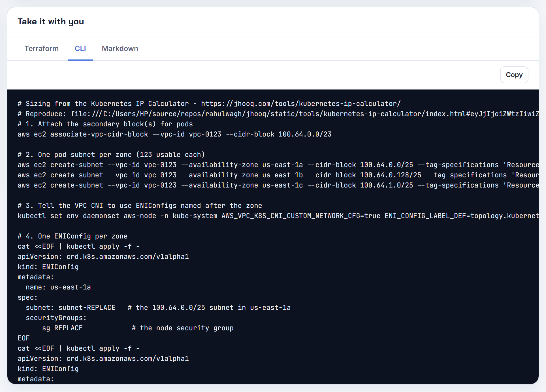Viewport: 546px width, 392px height.
Task: Click the '# 4. One ENIConfig per zone' comment
Action: tap(72, 236)
